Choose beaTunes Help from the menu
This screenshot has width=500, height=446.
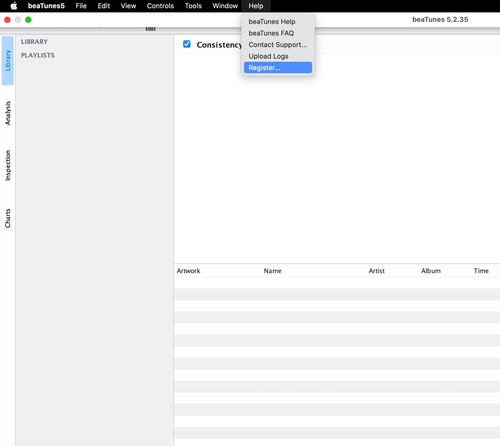(x=278, y=22)
